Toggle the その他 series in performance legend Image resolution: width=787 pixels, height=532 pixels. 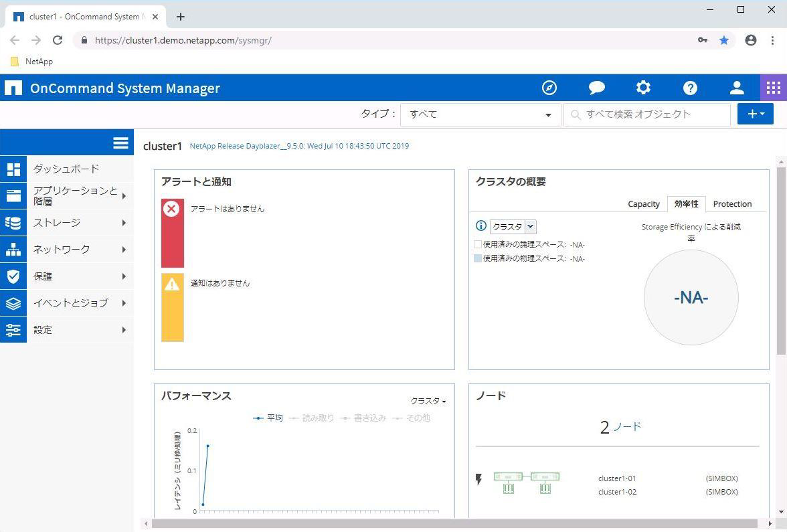(x=411, y=418)
